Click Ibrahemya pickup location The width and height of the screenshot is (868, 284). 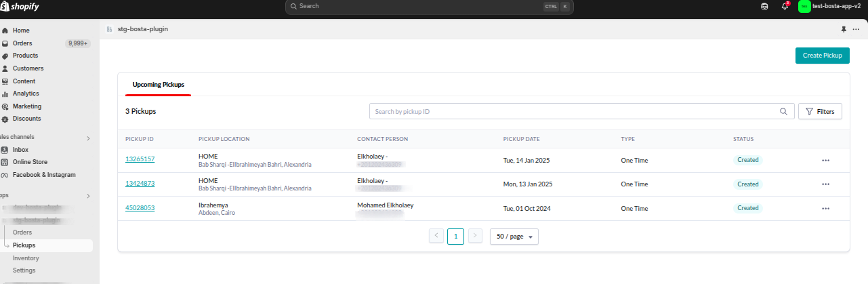213,205
